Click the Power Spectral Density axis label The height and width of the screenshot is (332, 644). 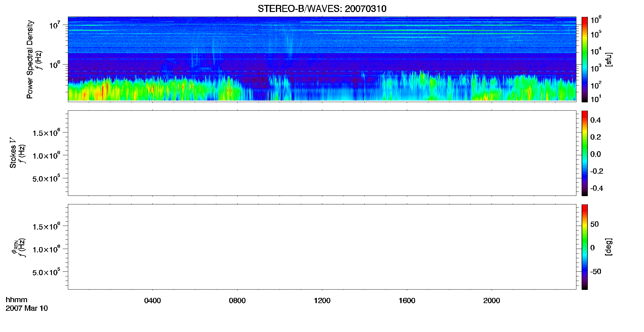pos(30,59)
